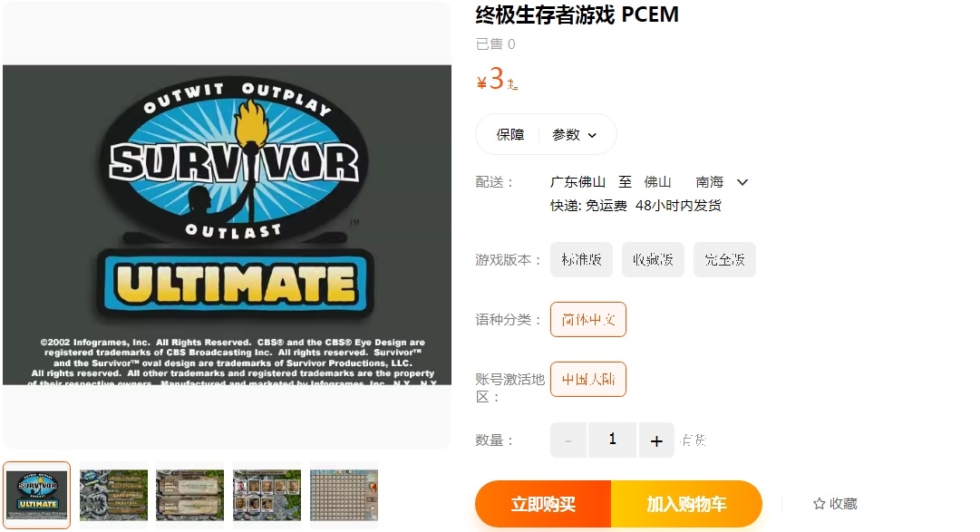Select the 完全版 game version
This screenshot has width=980, height=532.
tap(724, 259)
